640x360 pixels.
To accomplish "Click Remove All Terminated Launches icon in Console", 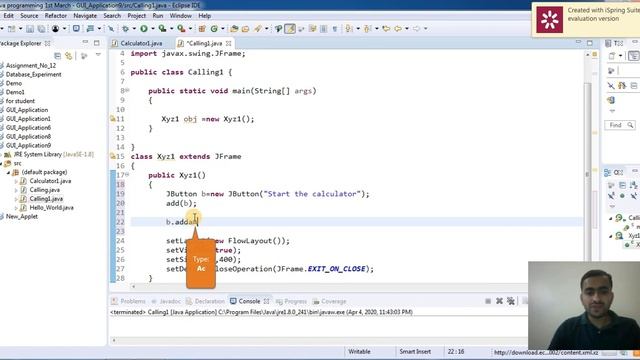I will tap(511, 301).
